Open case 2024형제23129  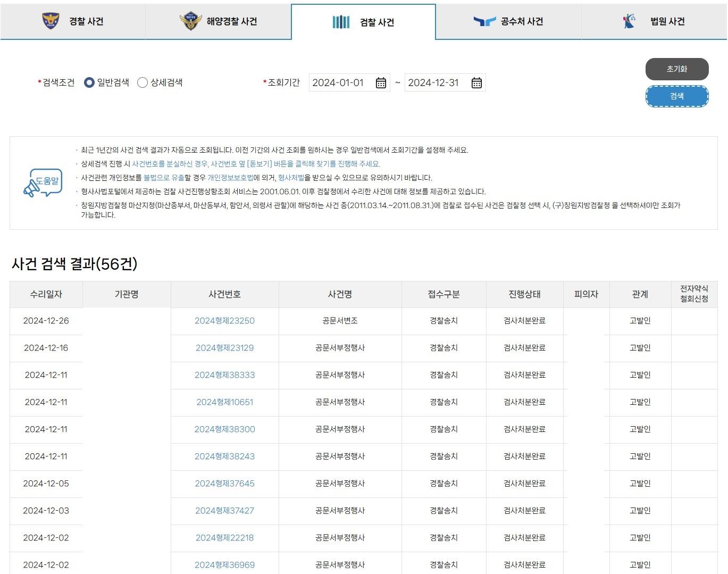click(224, 348)
